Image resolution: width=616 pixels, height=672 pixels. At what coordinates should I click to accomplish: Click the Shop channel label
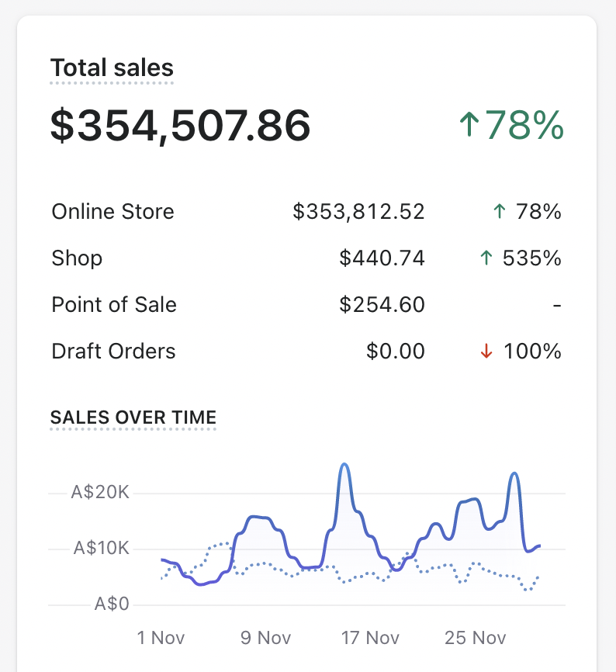(x=77, y=258)
